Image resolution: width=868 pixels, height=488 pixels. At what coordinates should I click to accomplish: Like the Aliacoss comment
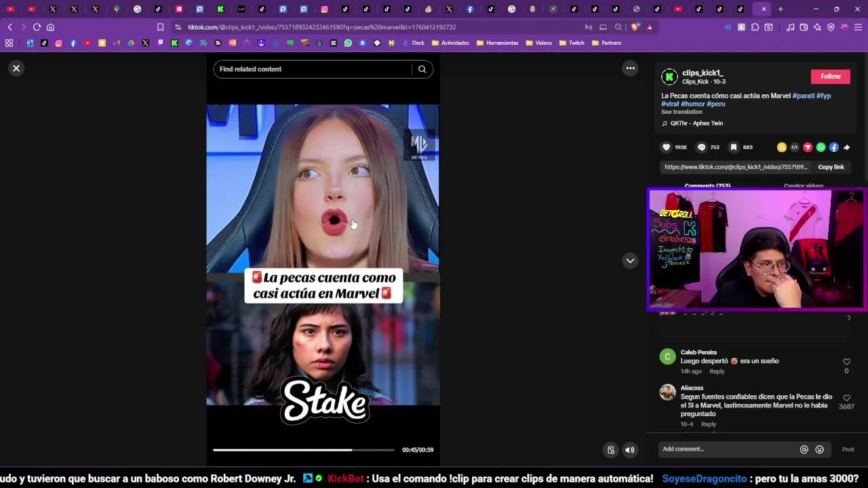846,398
